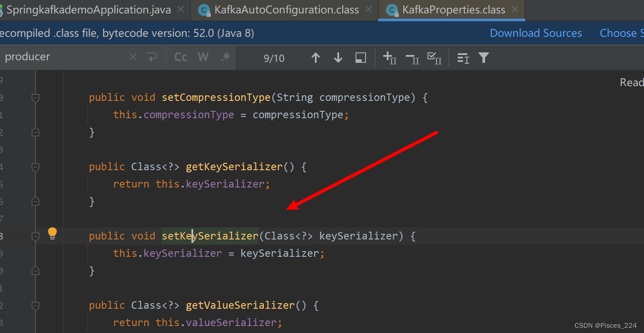Image resolution: width=644 pixels, height=333 pixels.
Task: Go to next occurrence down arrow
Action: coord(338,58)
